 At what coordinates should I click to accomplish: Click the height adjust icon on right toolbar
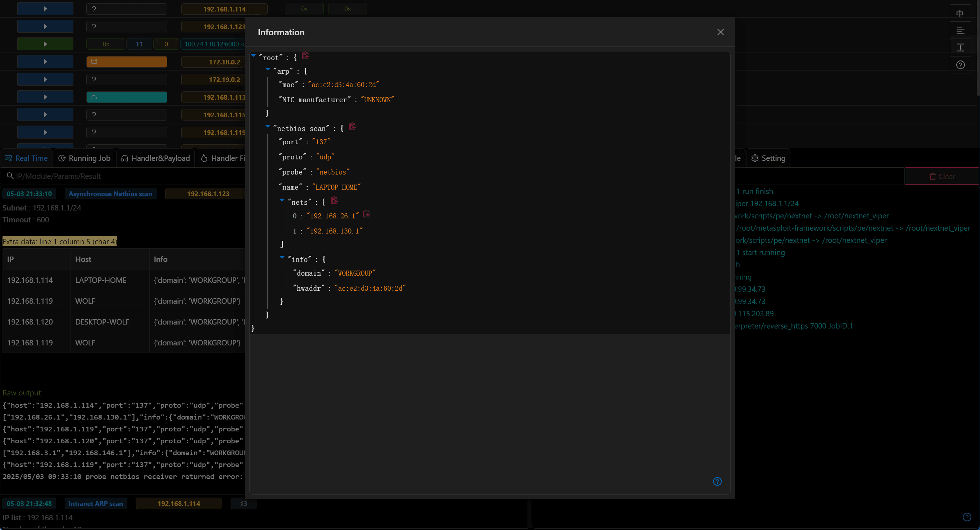tap(960, 47)
